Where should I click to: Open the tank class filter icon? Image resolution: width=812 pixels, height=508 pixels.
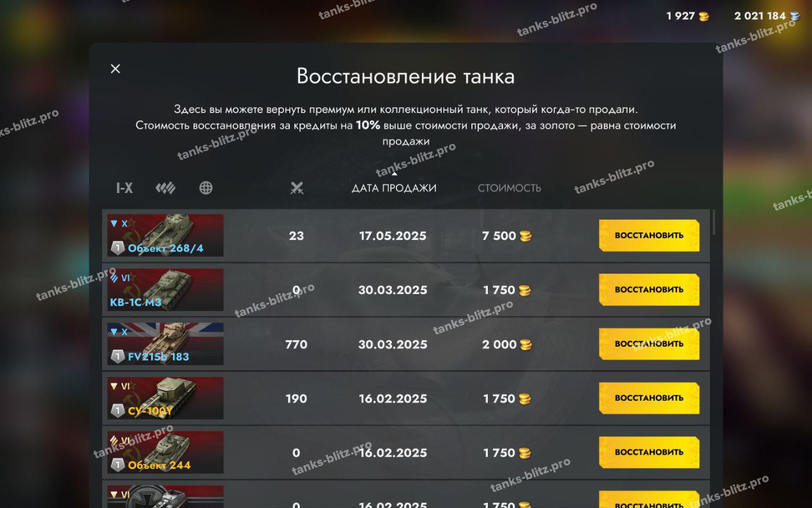click(166, 188)
